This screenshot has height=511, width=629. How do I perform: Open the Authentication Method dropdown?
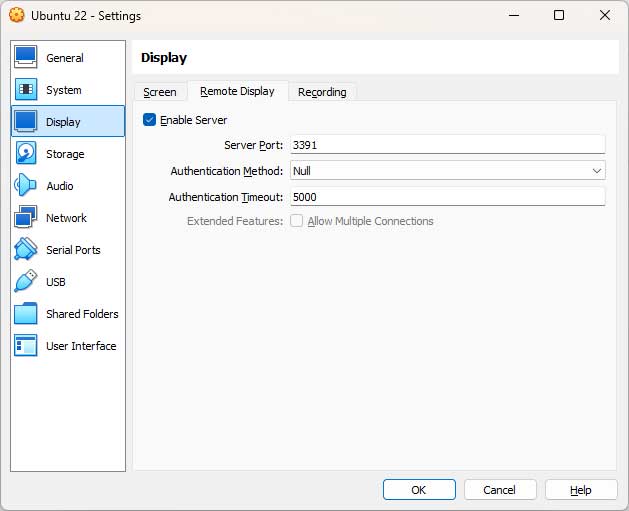[448, 170]
